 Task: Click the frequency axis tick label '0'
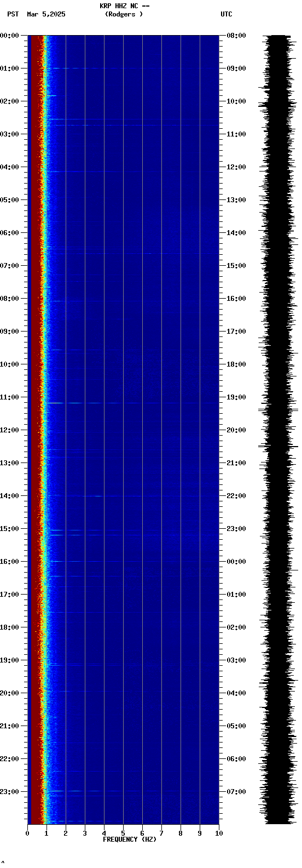(x=27, y=833)
